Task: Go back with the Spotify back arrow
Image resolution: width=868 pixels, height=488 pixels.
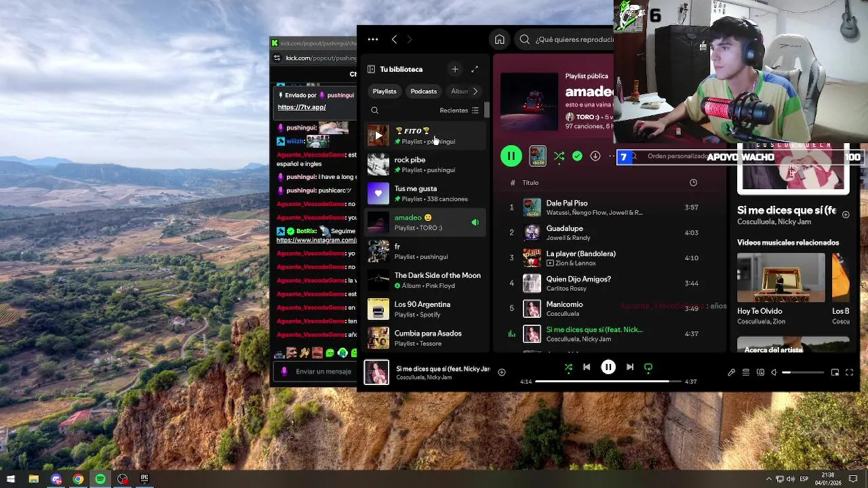Action: coord(394,39)
